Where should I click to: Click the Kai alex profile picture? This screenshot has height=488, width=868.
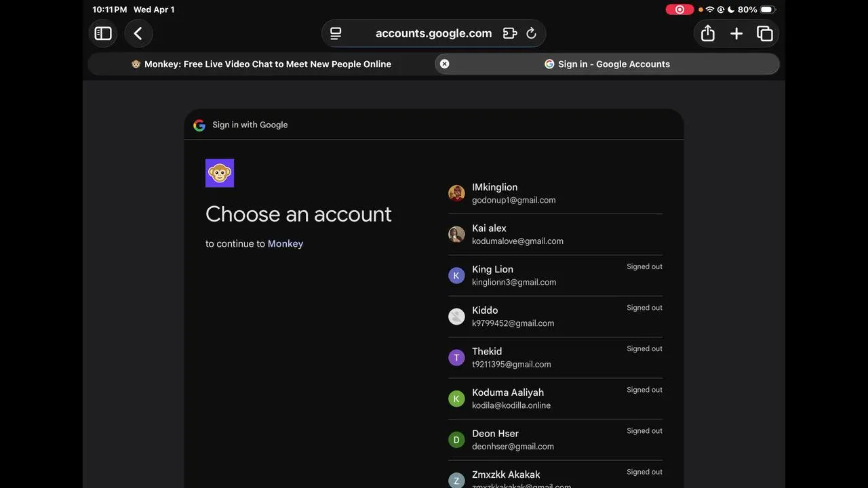(456, 235)
